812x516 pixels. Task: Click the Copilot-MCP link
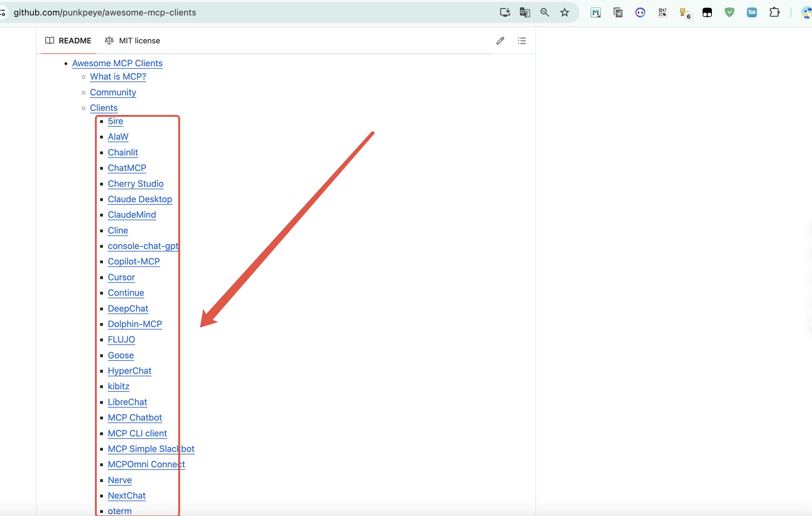(x=134, y=262)
